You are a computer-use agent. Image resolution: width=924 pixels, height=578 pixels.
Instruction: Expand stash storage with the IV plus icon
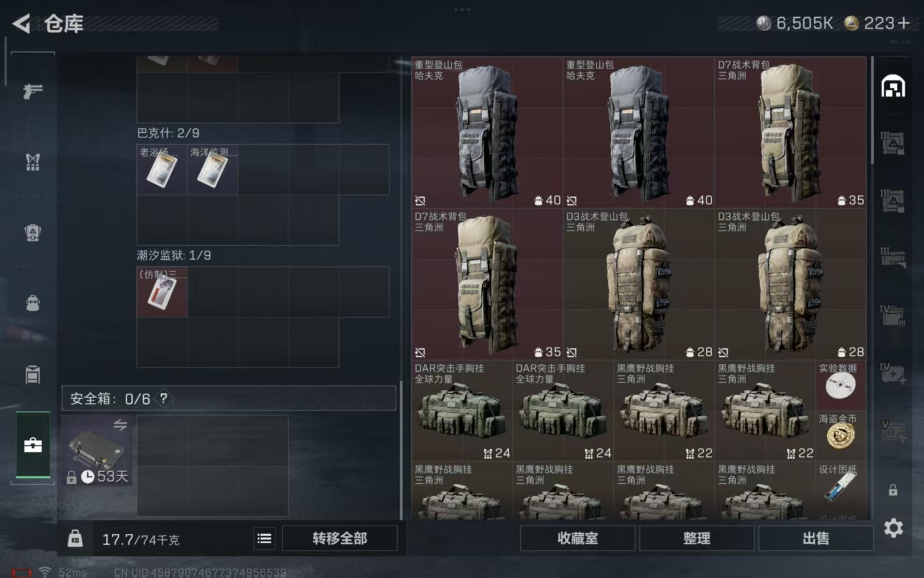(x=893, y=374)
